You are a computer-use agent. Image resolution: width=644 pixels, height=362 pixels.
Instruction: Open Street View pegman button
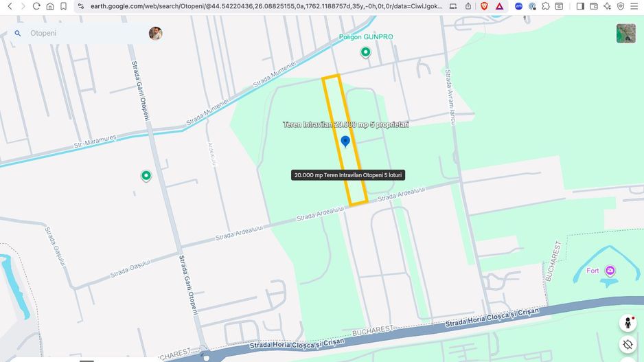coord(628,324)
